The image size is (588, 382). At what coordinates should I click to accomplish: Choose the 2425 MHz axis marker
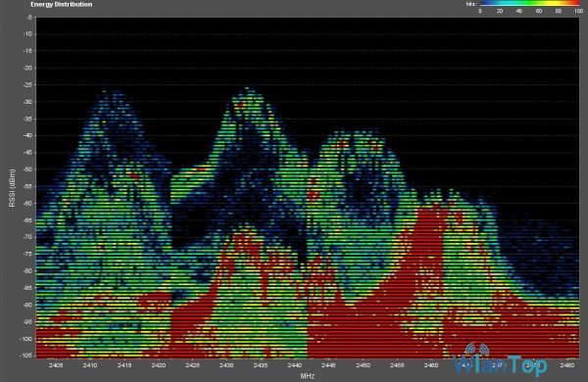(192, 365)
